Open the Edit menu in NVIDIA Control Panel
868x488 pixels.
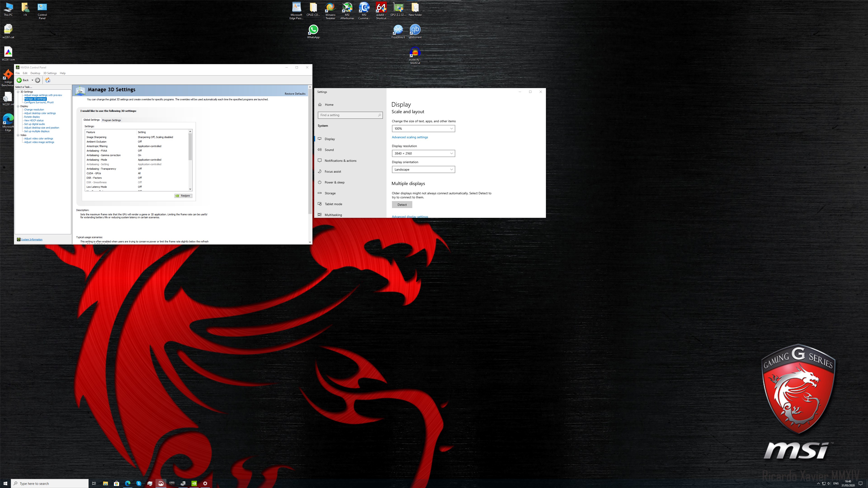point(25,73)
